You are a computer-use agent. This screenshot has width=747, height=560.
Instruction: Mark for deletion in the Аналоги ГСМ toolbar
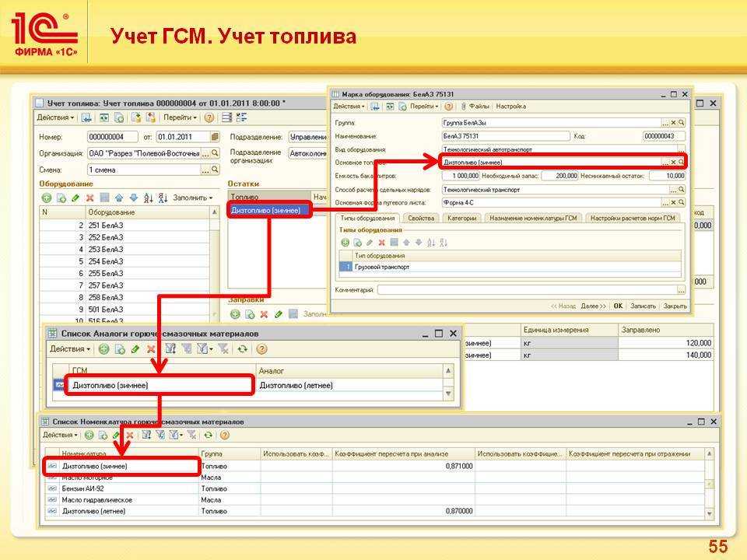tap(151, 349)
